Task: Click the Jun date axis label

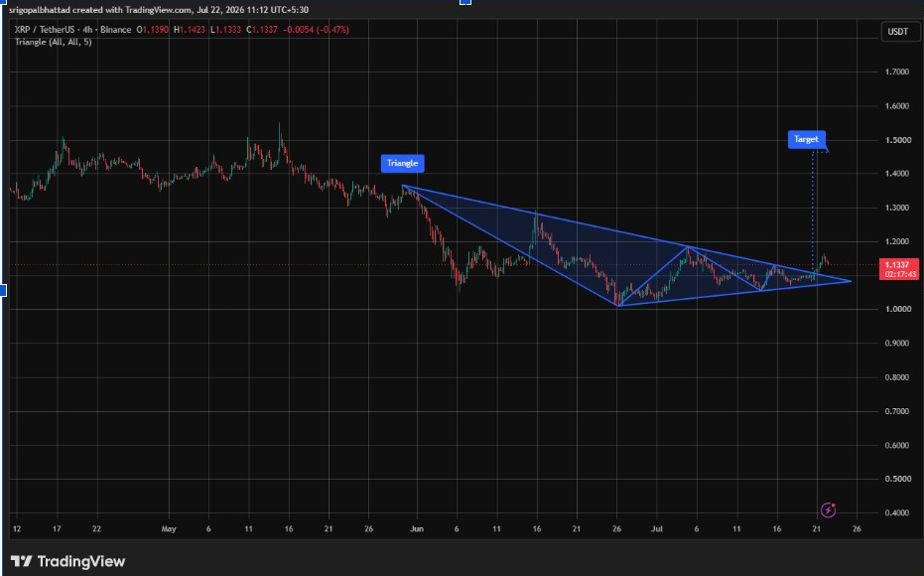Action: click(417, 529)
